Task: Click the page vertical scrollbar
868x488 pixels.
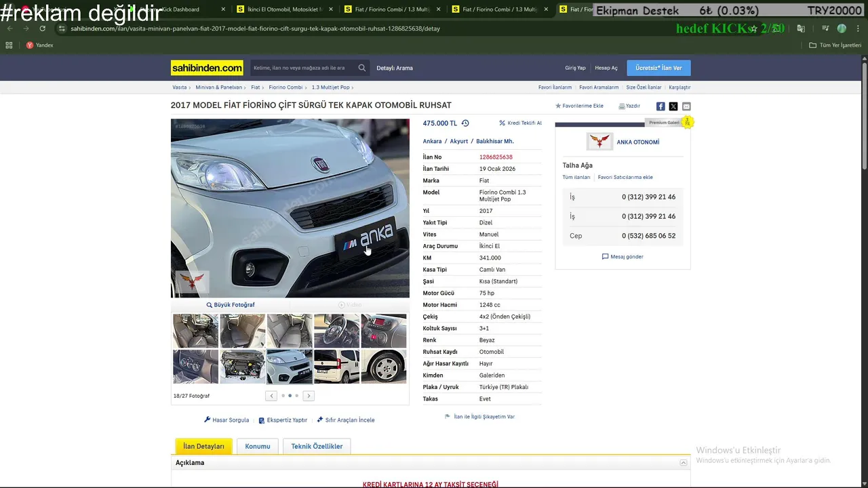Action: pyautogui.click(x=864, y=115)
